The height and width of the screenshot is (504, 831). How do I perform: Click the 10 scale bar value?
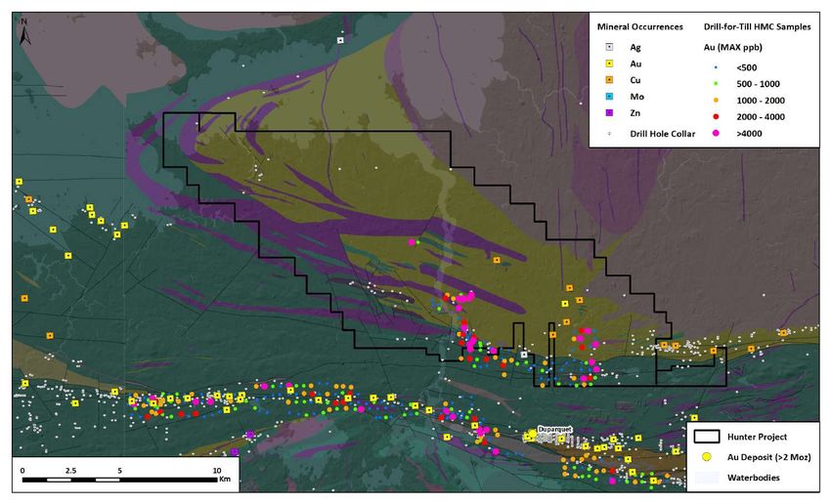click(216, 470)
